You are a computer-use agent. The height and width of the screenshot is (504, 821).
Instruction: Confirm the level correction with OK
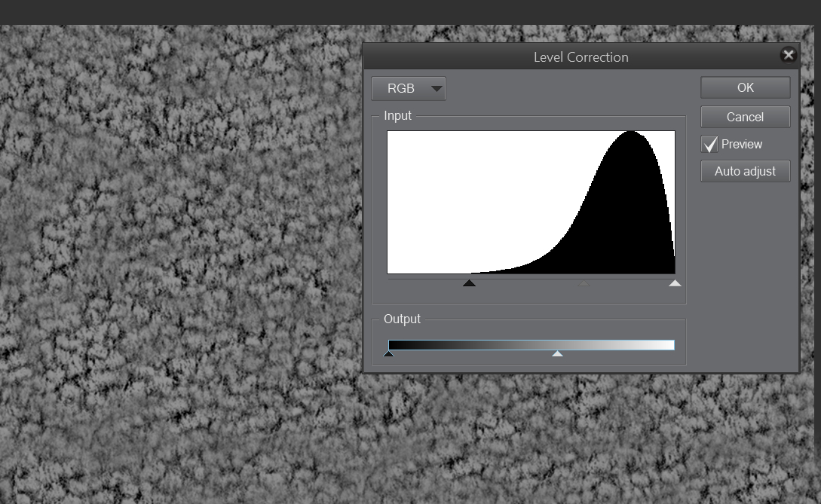[744, 87]
